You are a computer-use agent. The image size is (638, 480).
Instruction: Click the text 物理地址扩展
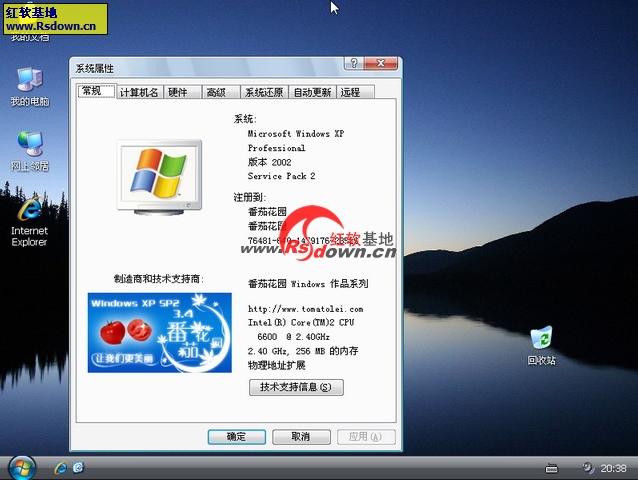[x=277, y=365]
